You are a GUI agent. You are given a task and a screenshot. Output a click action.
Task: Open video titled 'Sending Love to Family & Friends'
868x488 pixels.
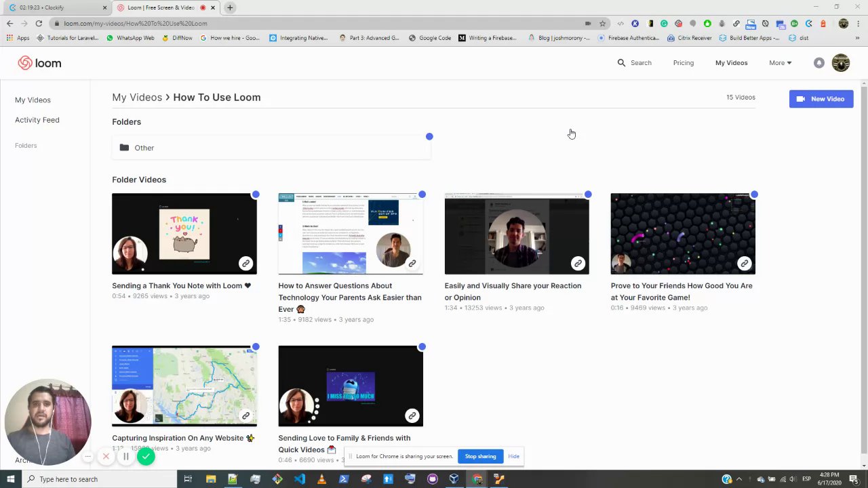click(344, 444)
